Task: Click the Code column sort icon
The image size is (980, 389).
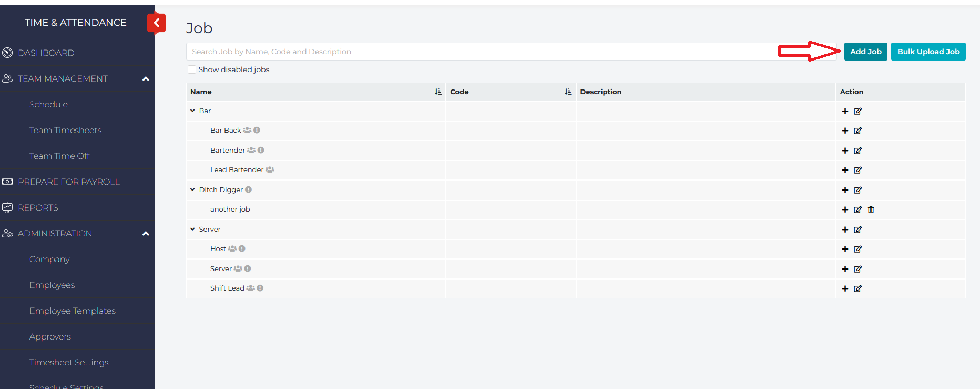Action: (x=568, y=92)
